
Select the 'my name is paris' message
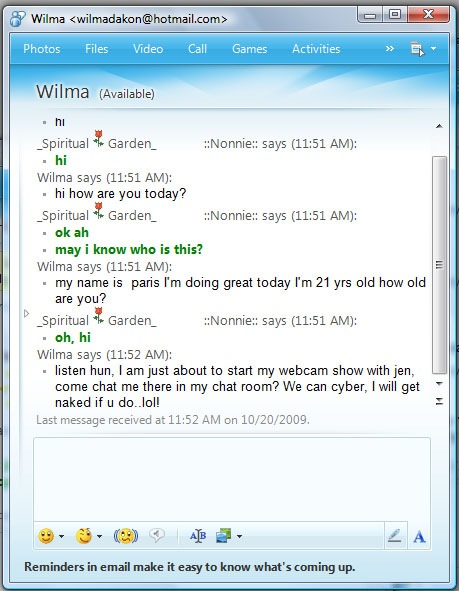240,291
